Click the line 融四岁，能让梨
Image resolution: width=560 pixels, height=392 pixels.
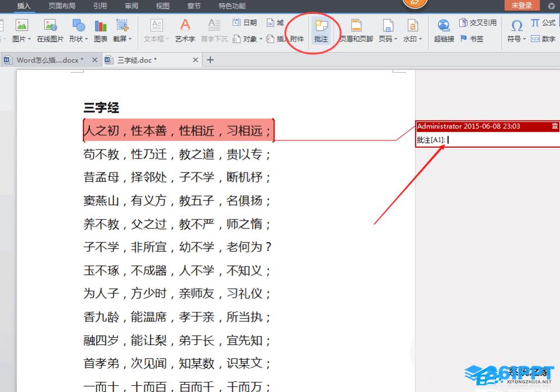pos(177,340)
